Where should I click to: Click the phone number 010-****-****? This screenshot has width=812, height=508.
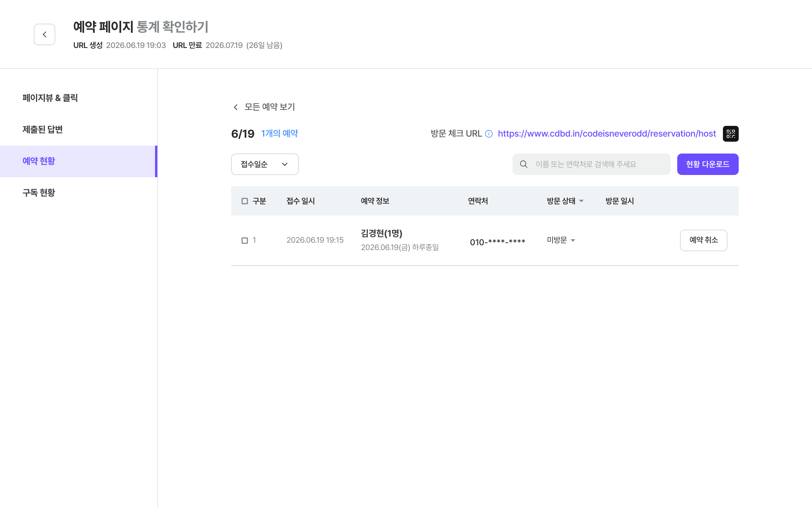(498, 242)
